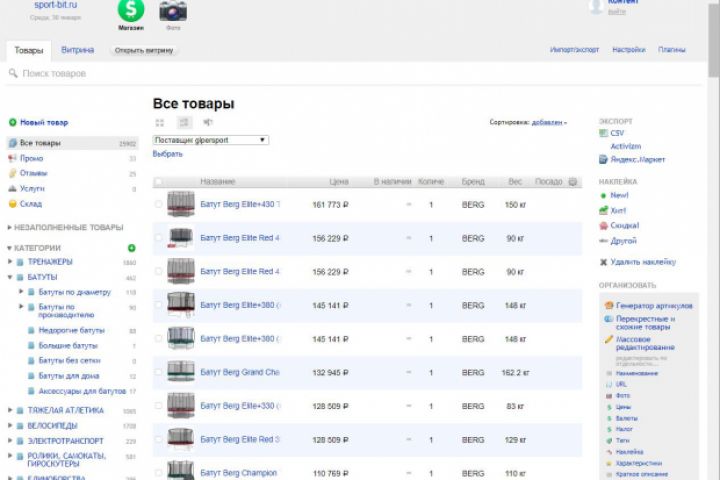This screenshot has height=480, width=720.
Task: Click the Открыть витрину button
Action: [144, 51]
